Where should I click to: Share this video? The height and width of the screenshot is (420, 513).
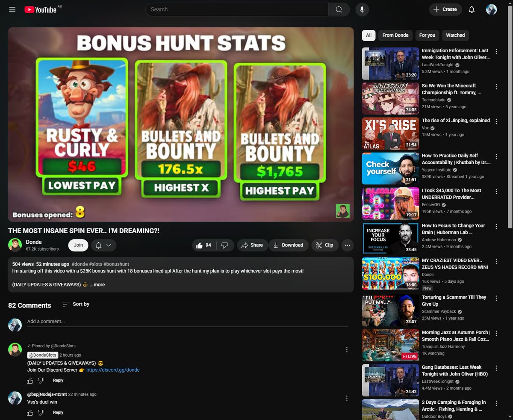click(252, 245)
